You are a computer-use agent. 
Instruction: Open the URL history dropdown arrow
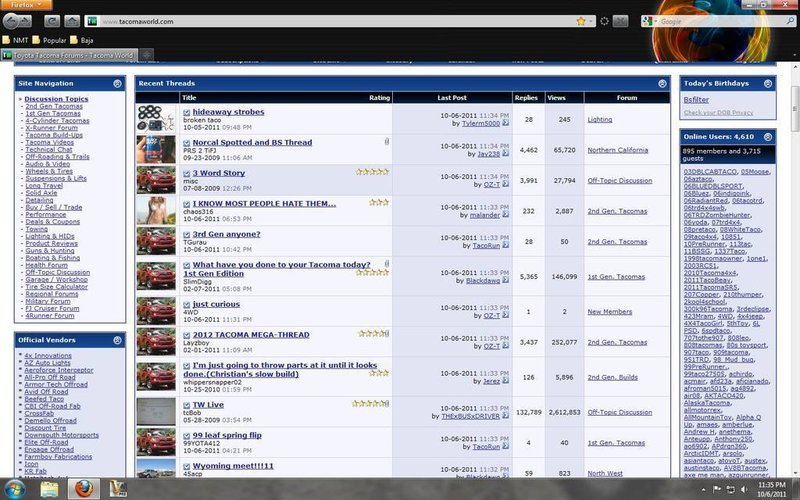click(x=591, y=21)
